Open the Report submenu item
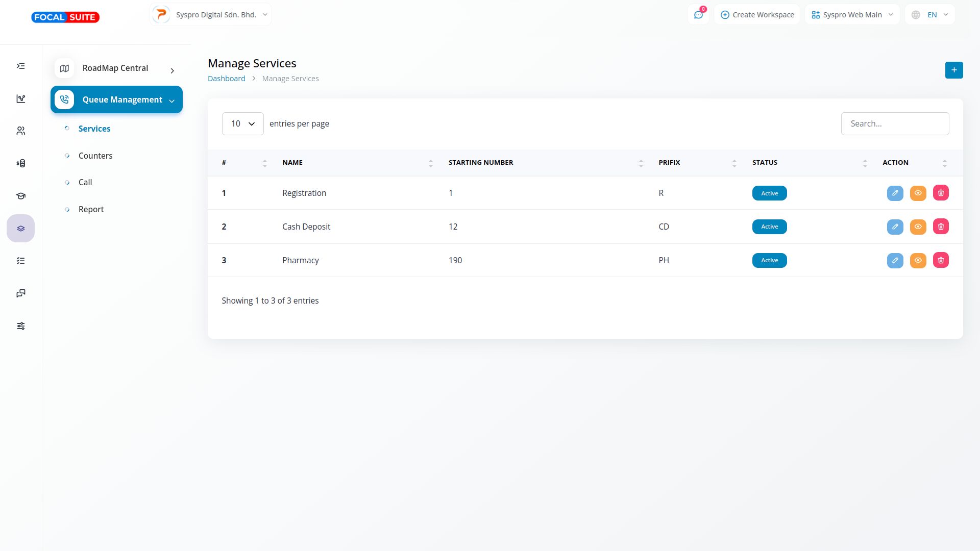Viewport: 980px width, 551px height. click(91, 209)
